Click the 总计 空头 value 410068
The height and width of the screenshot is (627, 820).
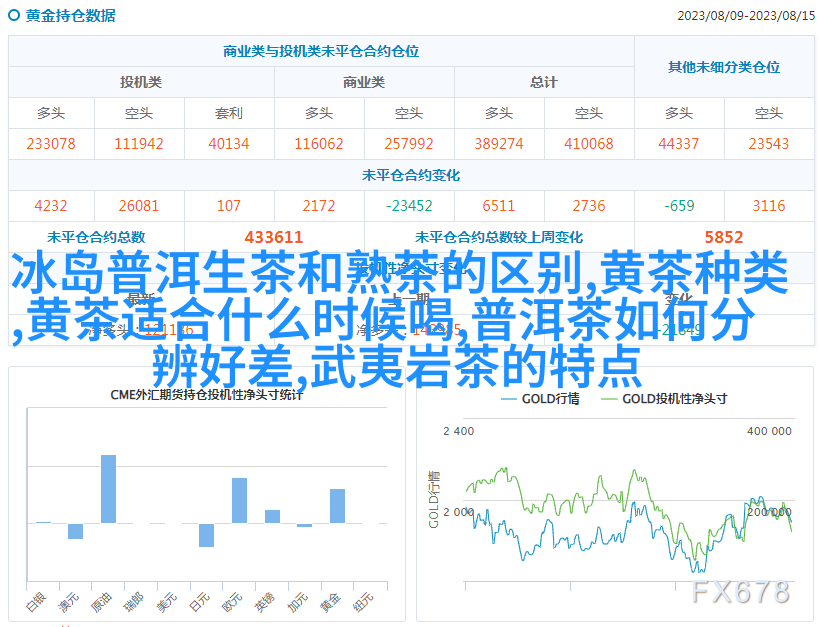[x=588, y=144]
